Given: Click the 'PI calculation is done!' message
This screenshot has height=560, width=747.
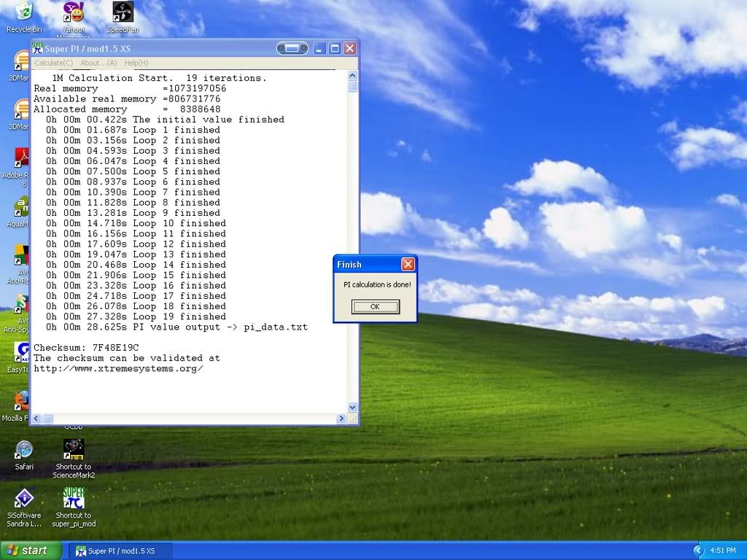Looking at the screenshot, I should [377, 285].
